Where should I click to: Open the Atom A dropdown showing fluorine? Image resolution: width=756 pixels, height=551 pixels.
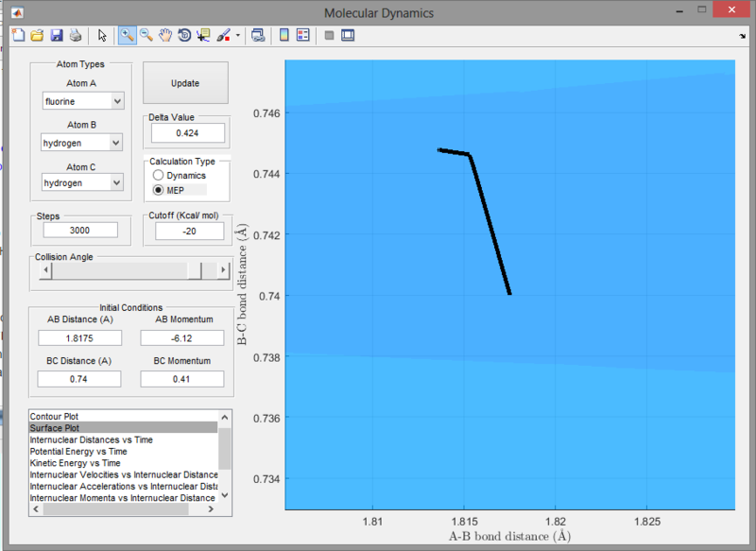tap(83, 101)
